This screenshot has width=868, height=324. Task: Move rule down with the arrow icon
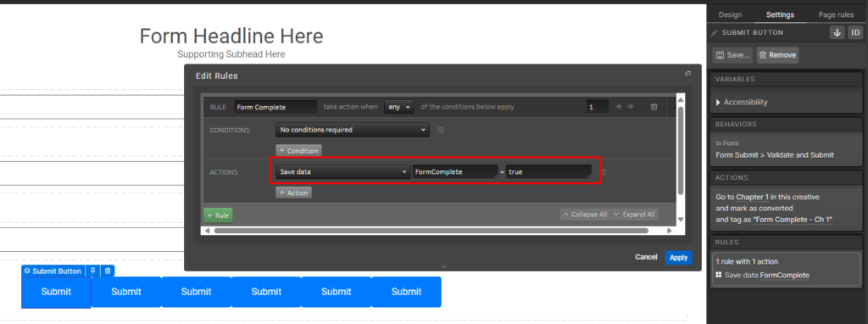pos(630,107)
